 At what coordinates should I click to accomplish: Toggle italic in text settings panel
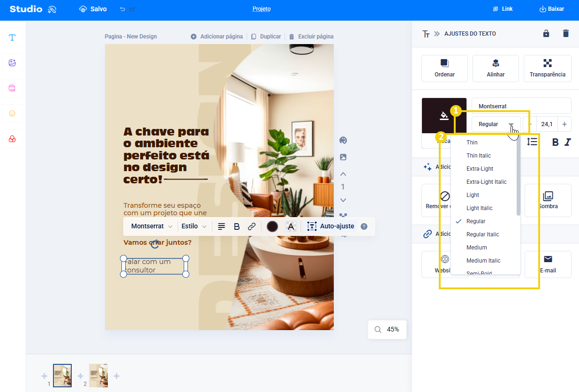tap(568, 142)
